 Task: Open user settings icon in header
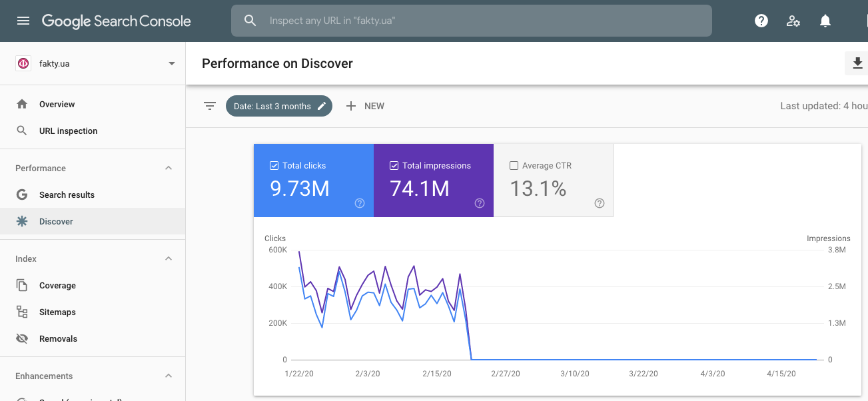coord(793,21)
